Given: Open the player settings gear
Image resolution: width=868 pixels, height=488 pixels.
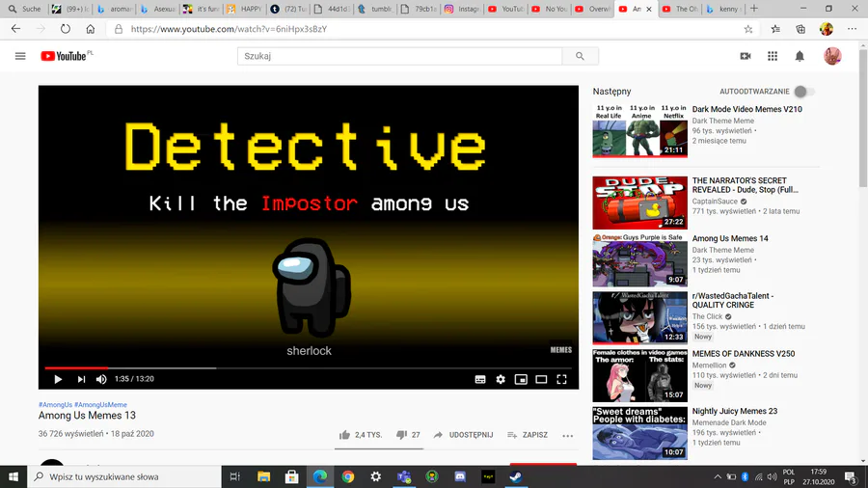Looking at the screenshot, I should pyautogui.click(x=501, y=379).
